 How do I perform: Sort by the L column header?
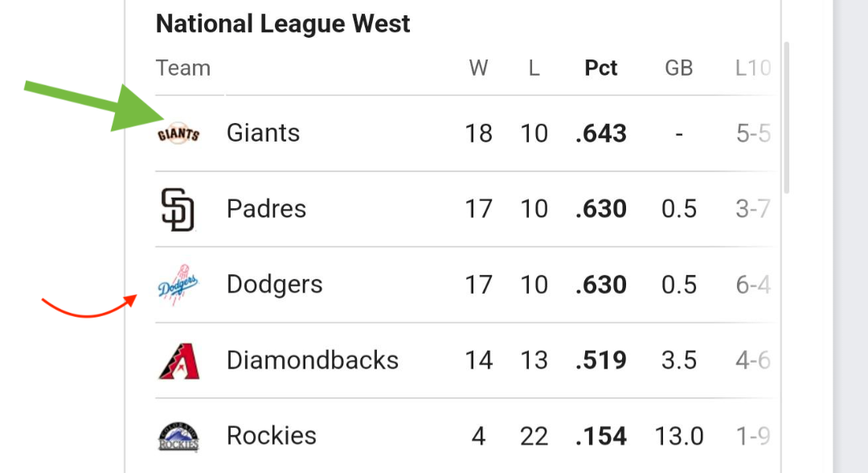(534, 68)
